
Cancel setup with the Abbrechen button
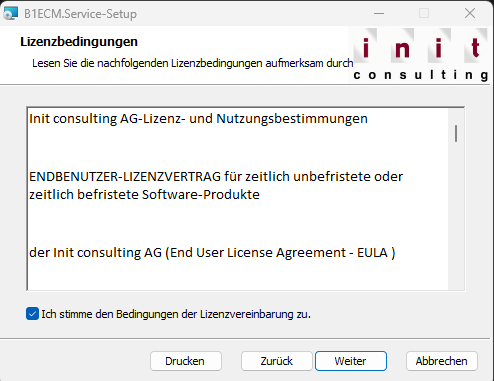tap(442, 361)
